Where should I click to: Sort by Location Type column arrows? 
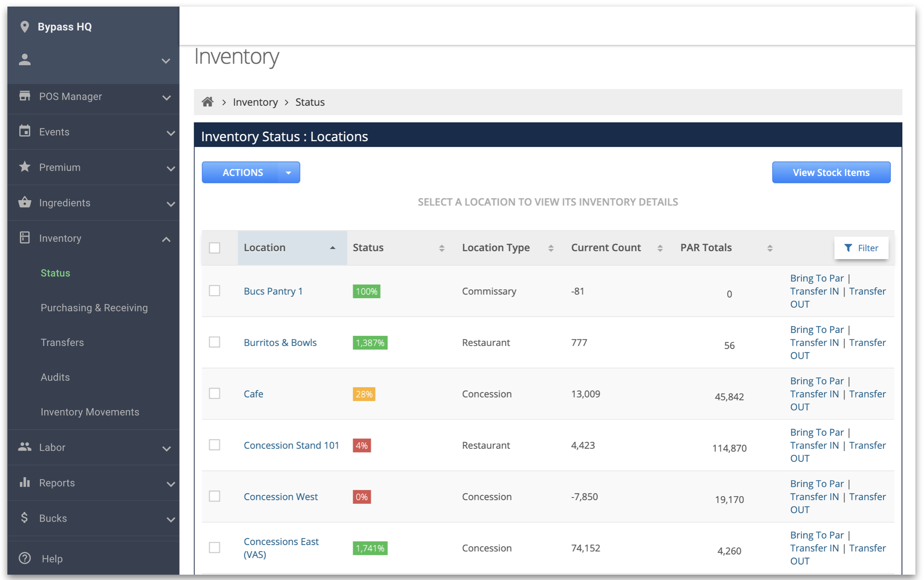tap(551, 248)
